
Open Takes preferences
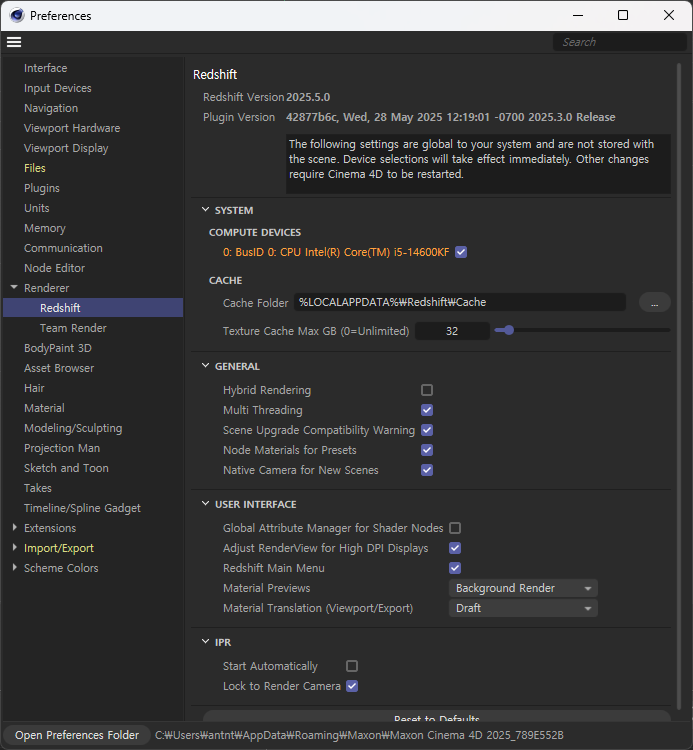coord(38,488)
